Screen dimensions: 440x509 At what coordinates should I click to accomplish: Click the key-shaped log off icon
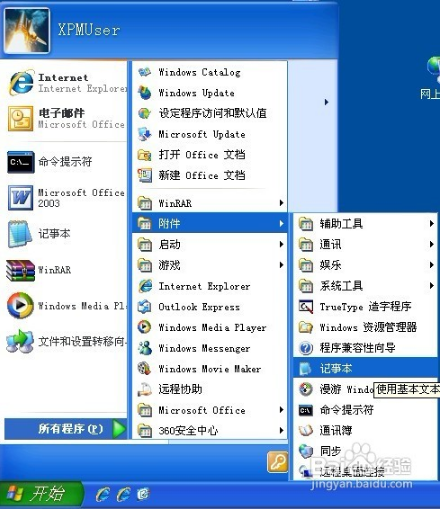pos(277,462)
